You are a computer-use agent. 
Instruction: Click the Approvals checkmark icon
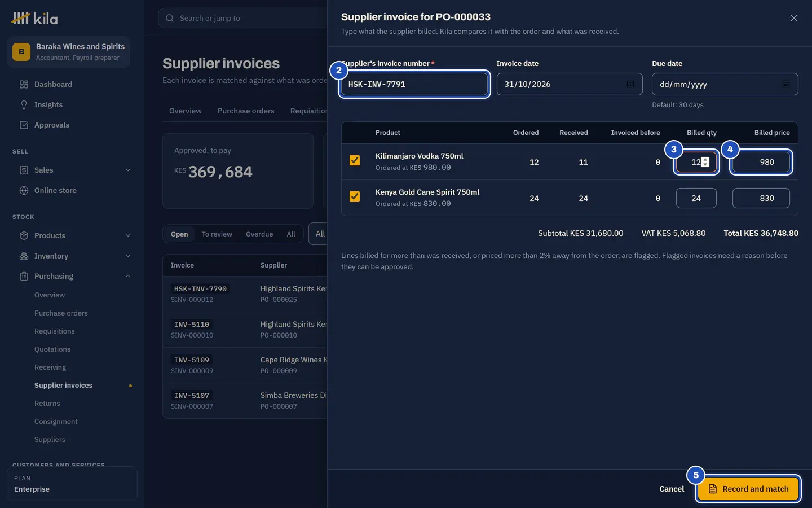click(24, 125)
